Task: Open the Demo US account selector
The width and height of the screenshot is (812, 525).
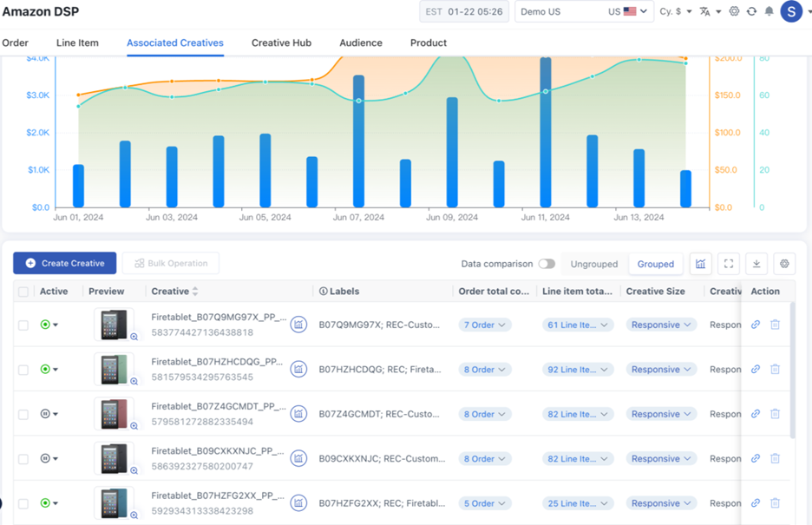Action: (x=583, y=12)
